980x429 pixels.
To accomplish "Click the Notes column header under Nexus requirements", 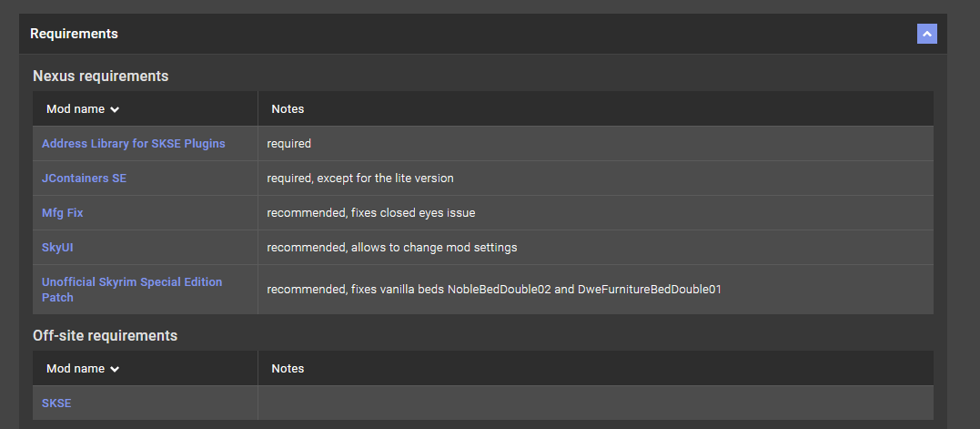I will click(x=288, y=109).
